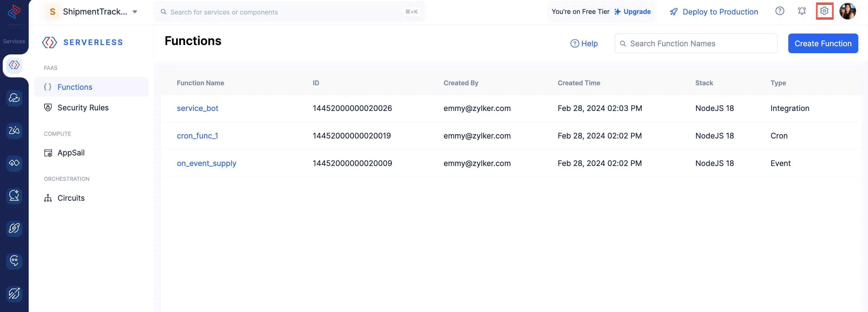This screenshot has height=312, width=868.
Task: Focus the Search Function Names field
Action: pyautogui.click(x=696, y=44)
